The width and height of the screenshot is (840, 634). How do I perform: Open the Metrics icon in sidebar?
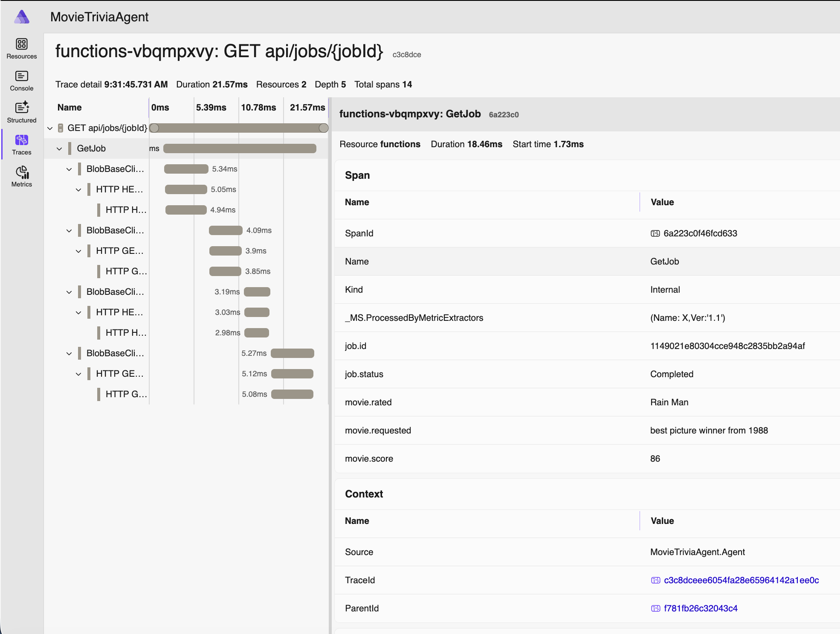[x=21, y=172]
